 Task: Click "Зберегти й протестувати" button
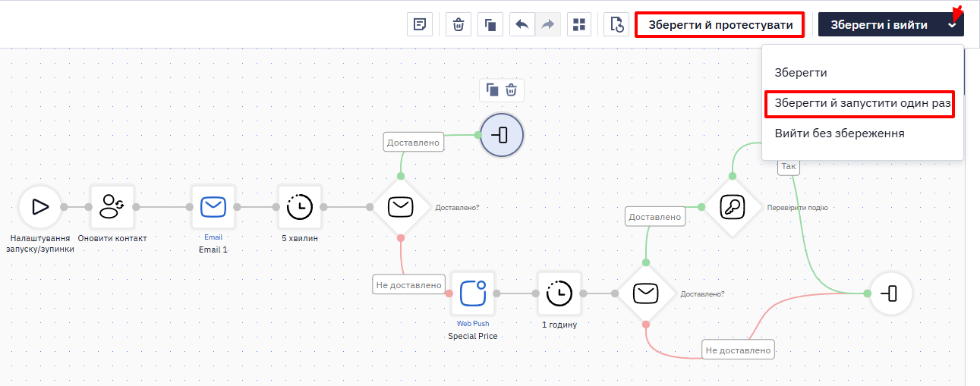pos(719,24)
